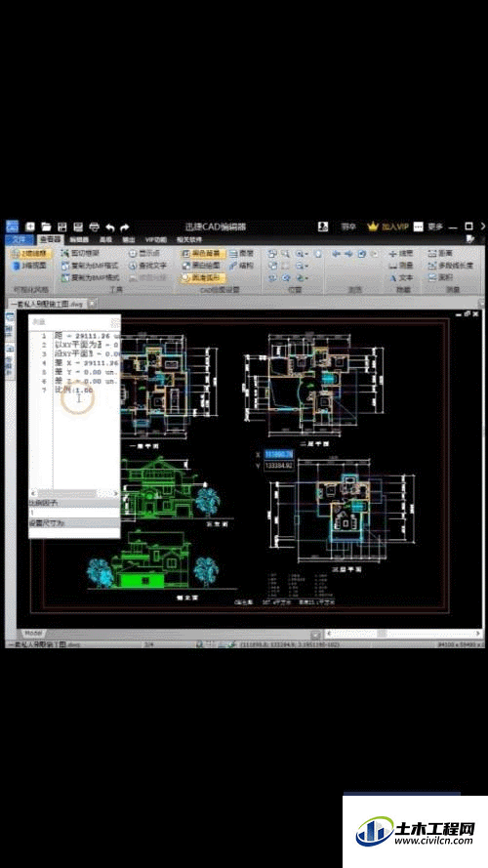Toggle the 黑色背景 option
This screenshot has width=488, height=868.
(x=202, y=253)
